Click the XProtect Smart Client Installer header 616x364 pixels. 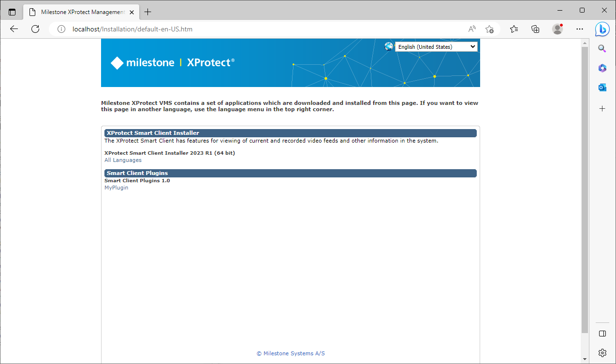click(x=291, y=133)
